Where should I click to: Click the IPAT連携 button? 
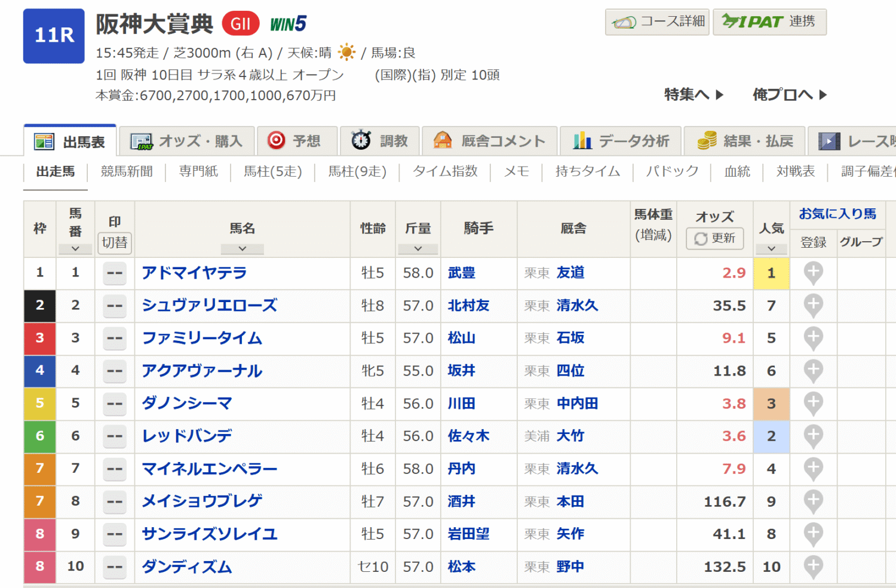click(x=769, y=22)
